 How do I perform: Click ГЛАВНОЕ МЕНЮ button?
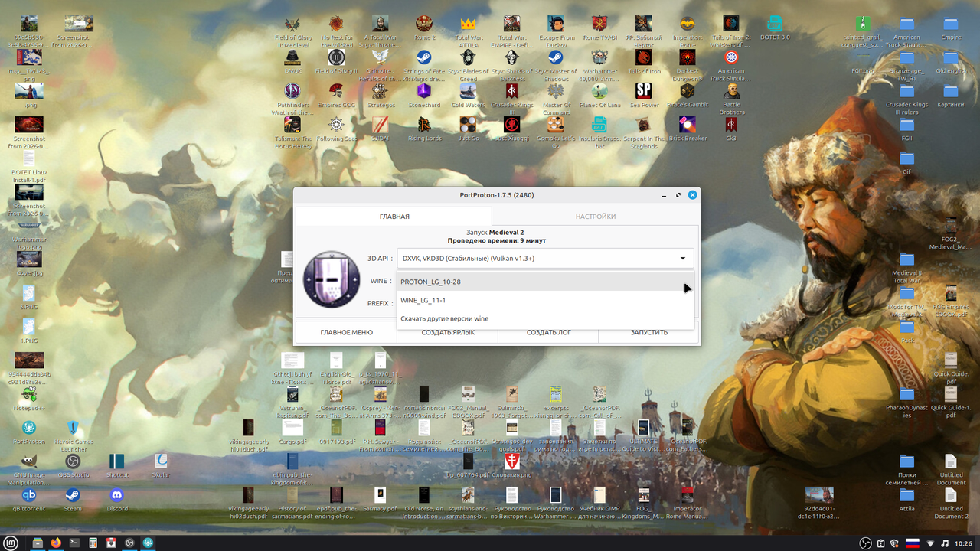click(347, 332)
